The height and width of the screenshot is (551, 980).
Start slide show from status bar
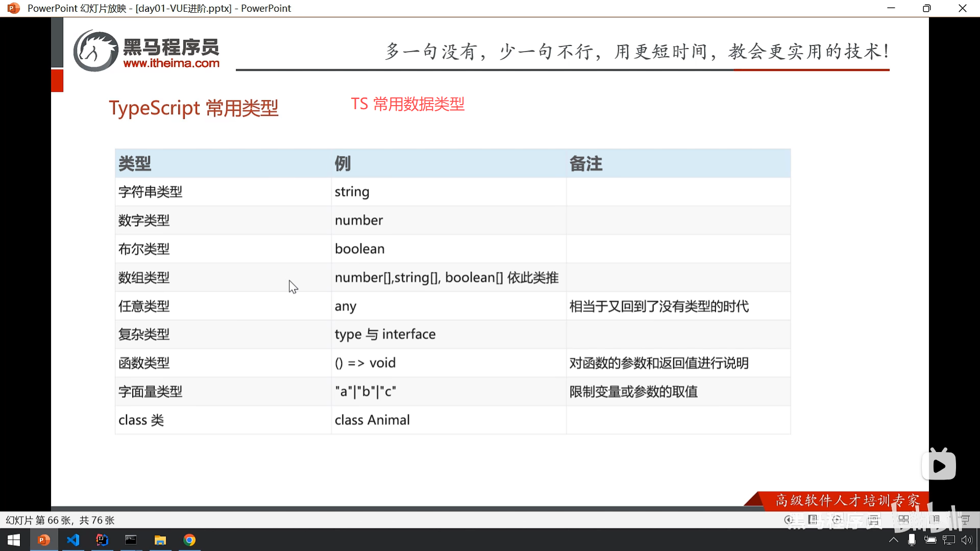tap(965, 520)
